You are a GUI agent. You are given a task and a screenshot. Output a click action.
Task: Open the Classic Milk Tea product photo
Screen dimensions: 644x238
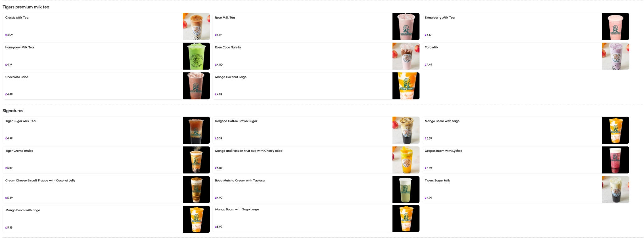pyautogui.click(x=196, y=26)
